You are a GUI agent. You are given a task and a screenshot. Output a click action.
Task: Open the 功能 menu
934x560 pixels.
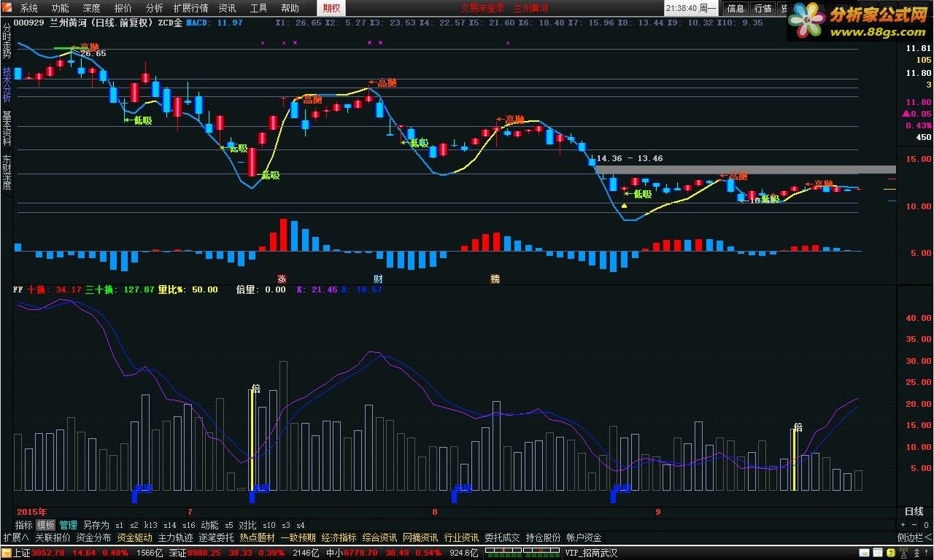60,8
